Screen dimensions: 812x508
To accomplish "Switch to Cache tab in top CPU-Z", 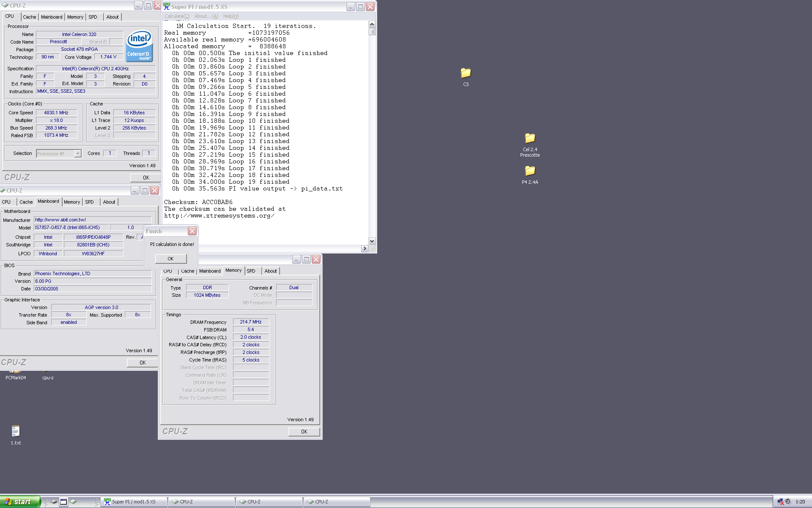I will point(30,17).
